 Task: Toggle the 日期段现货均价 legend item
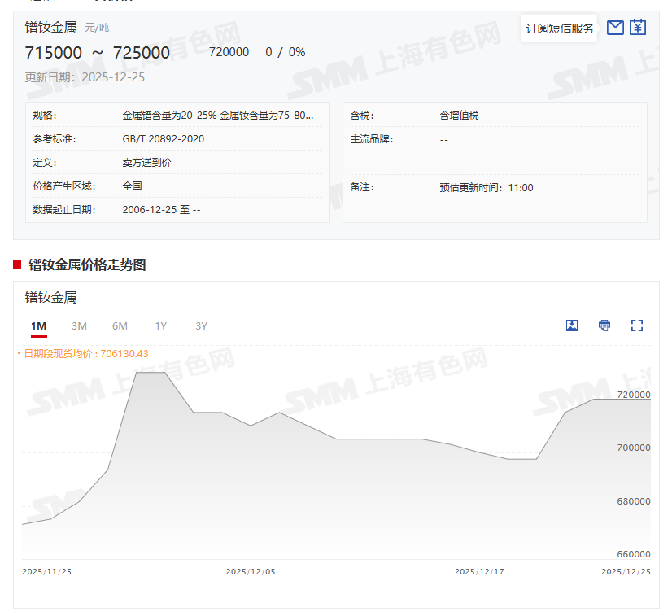(85, 354)
